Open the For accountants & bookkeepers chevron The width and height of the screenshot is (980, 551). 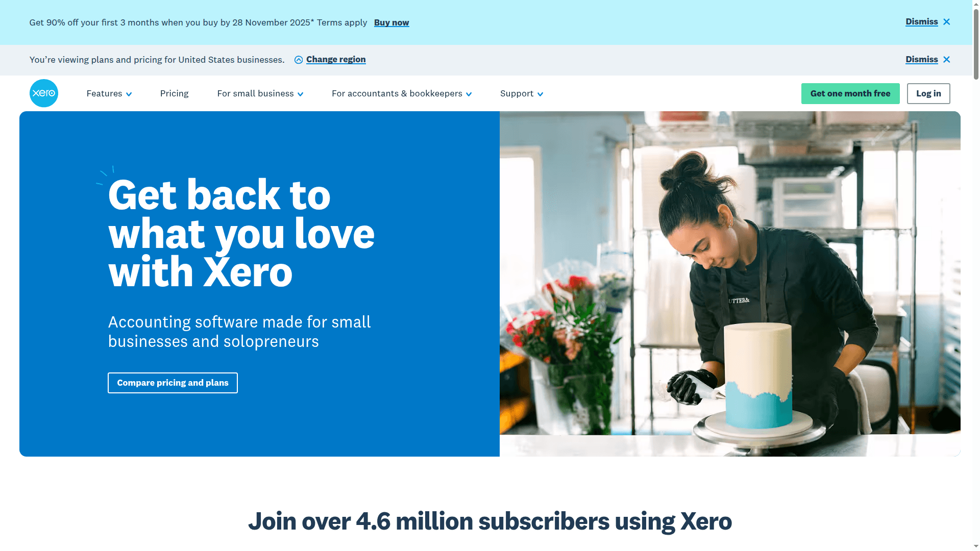click(469, 94)
